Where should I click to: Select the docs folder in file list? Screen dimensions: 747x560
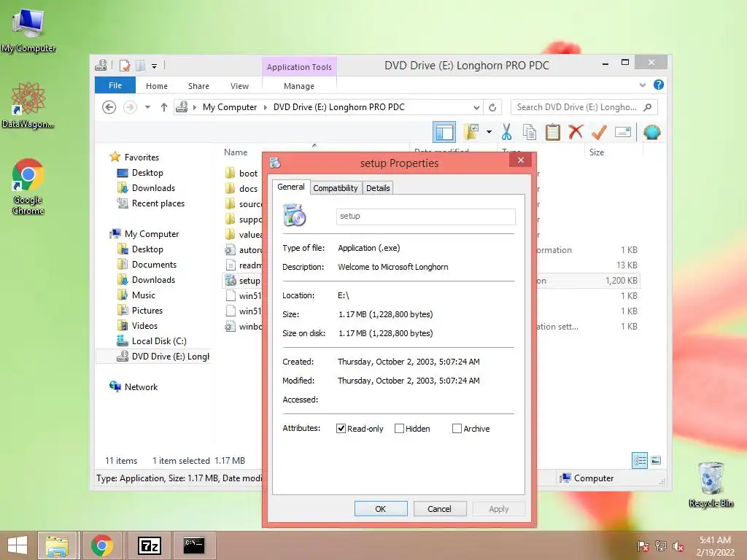point(241,189)
